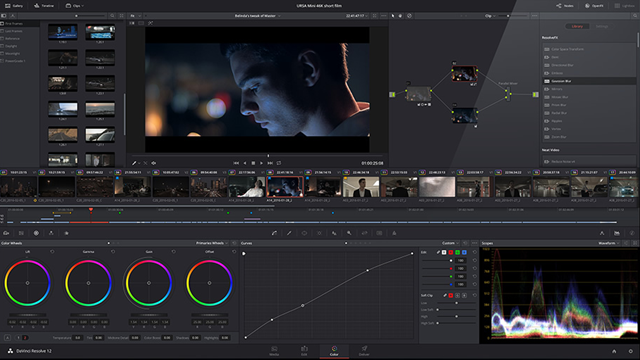This screenshot has width=640, height=360.
Task: Switch to the Deliver page tab
Action: click(364, 351)
